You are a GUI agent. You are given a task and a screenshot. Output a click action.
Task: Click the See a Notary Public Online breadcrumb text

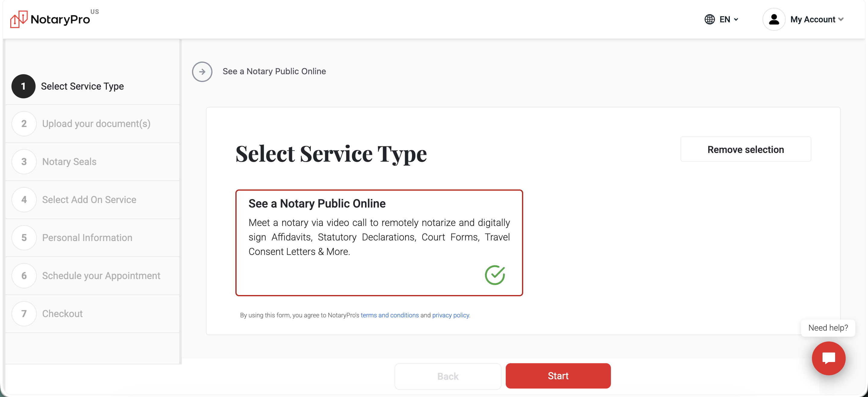click(274, 71)
